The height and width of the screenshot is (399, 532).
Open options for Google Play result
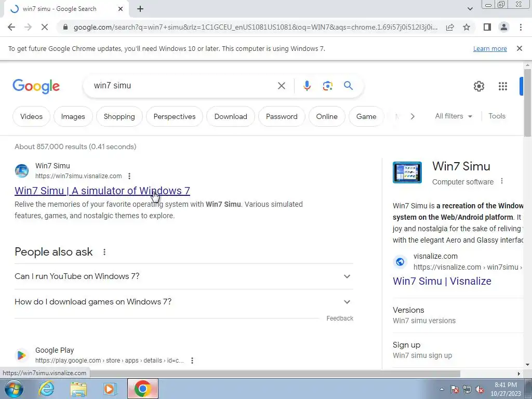(192, 361)
